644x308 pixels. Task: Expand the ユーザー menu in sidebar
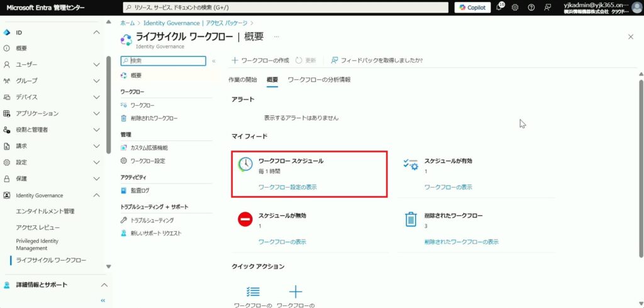[x=96, y=64]
